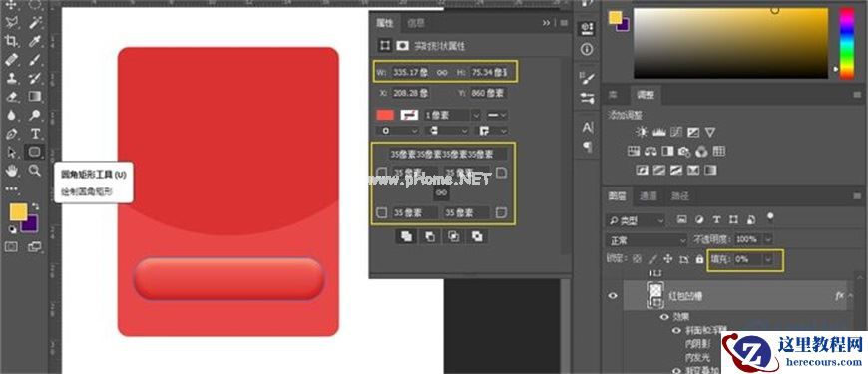Open the stroke alignment dropdown
The height and width of the screenshot is (374, 868).
click(396, 131)
